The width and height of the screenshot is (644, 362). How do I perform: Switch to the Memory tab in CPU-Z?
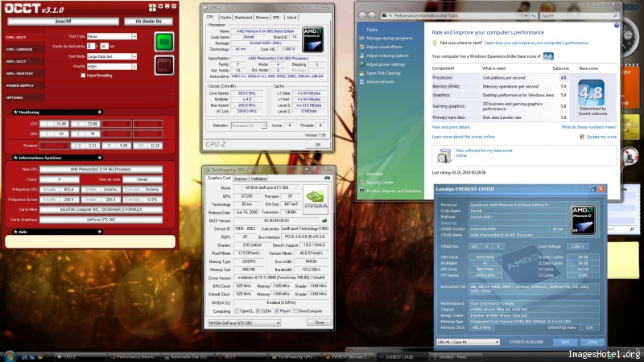tap(262, 18)
